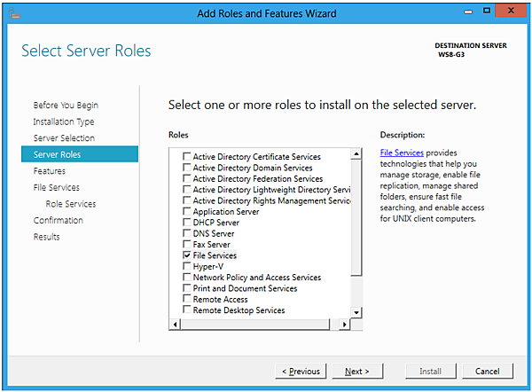This screenshot has width=532, height=392.
Task: Maximize the wizard window
Action: click(487, 11)
